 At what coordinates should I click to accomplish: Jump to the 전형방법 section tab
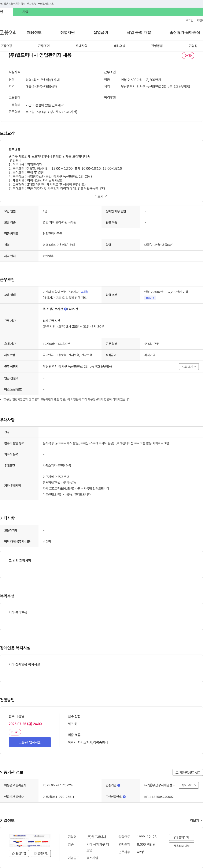[x=157, y=46]
